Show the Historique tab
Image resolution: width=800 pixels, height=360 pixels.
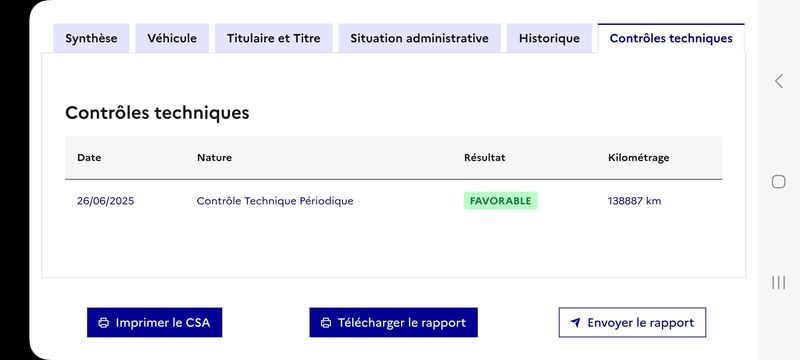549,38
